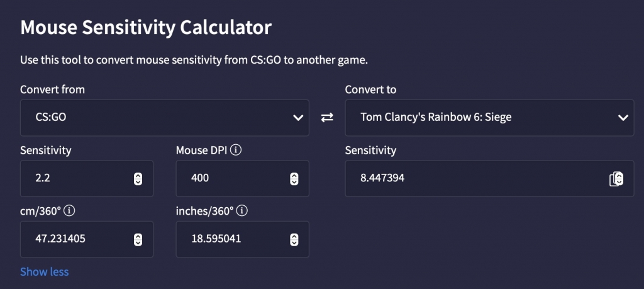Click the Mouse DPI stepper arrows
The width and height of the screenshot is (644, 289).
294,179
